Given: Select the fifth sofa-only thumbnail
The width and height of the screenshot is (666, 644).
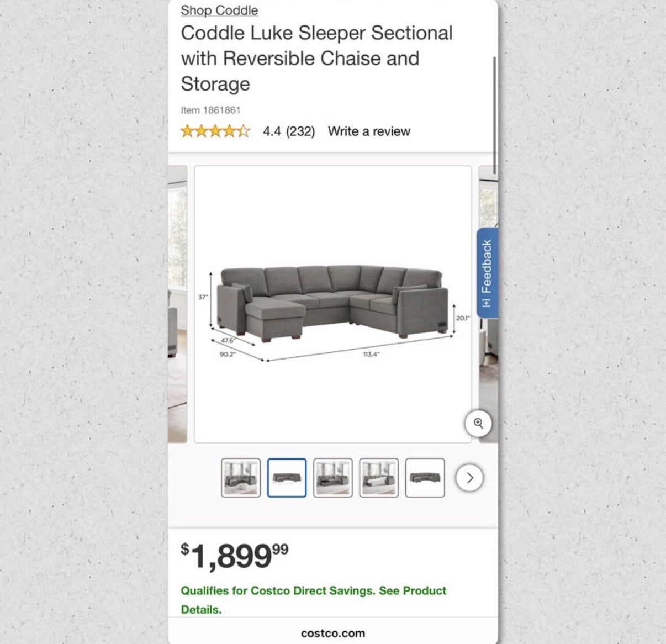Looking at the screenshot, I should 425,478.
